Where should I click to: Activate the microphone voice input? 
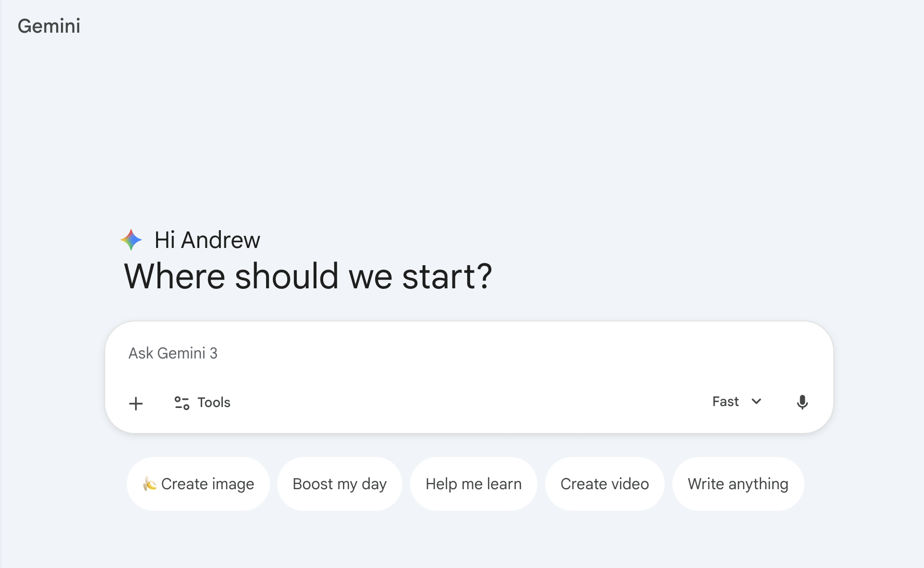(802, 402)
